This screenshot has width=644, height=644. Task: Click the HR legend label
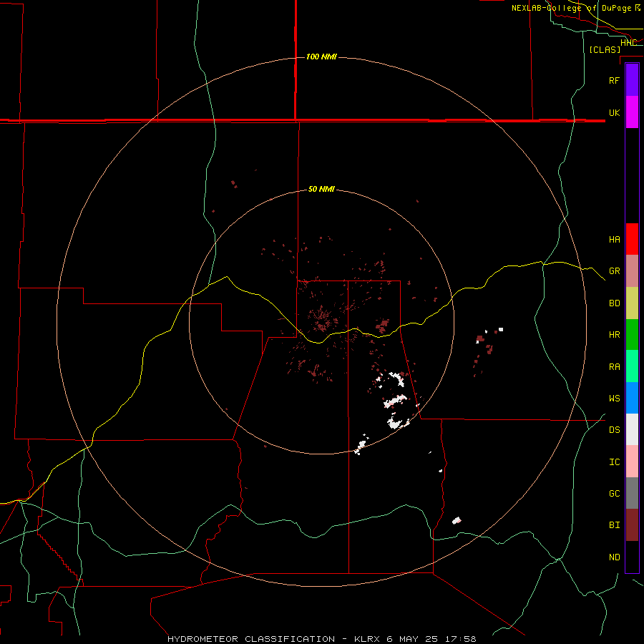614,335
